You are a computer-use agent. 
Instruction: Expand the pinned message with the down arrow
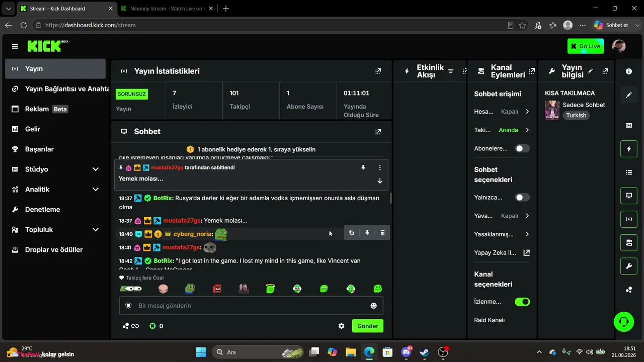coord(380,181)
